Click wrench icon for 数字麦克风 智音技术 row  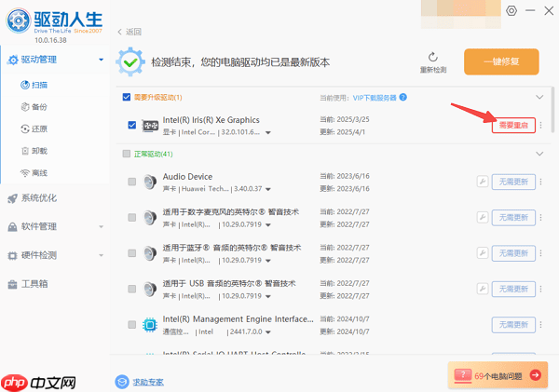click(483, 217)
